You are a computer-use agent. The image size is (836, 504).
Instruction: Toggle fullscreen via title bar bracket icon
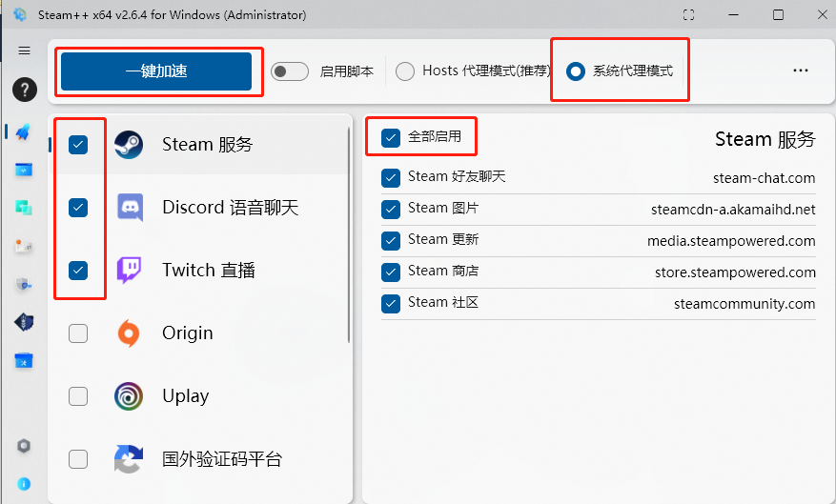pyautogui.click(x=689, y=15)
